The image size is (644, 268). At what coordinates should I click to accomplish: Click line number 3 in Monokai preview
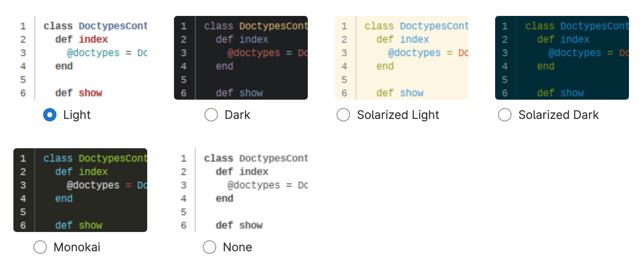click(x=23, y=185)
